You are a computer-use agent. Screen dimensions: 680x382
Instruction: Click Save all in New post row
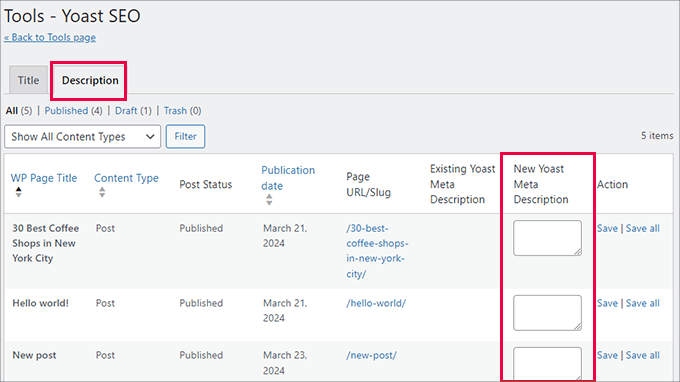tap(642, 355)
